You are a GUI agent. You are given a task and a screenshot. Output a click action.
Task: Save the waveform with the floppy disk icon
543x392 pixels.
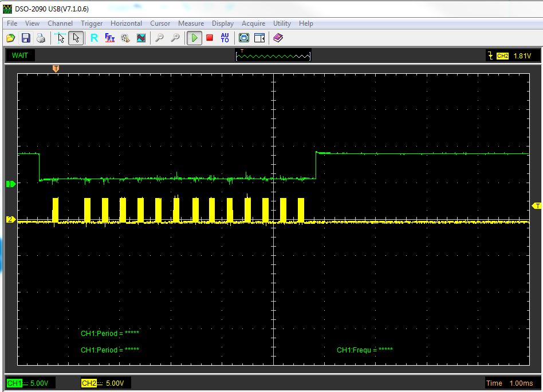point(26,38)
